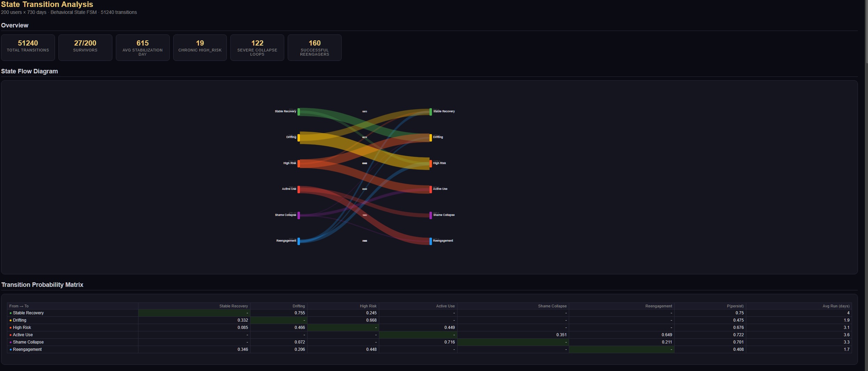868x371 pixels.
Task: Click the 'High Risk' column header
Action: pos(343,306)
